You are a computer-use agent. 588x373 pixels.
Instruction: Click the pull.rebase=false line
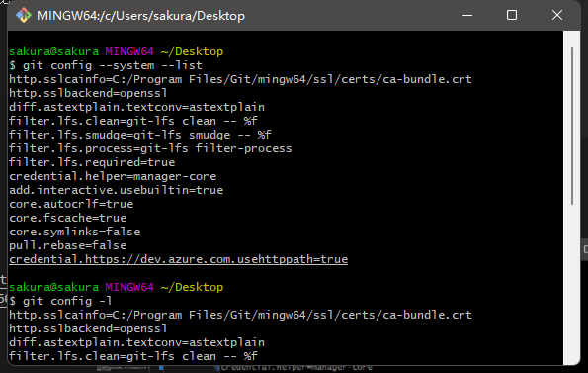click(x=68, y=245)
